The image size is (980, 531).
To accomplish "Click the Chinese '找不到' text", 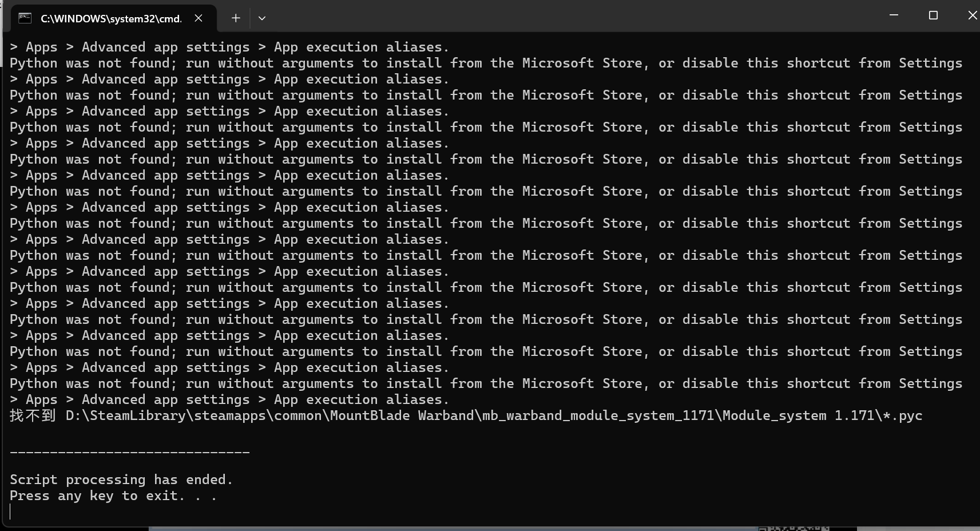I will (33, 415).
